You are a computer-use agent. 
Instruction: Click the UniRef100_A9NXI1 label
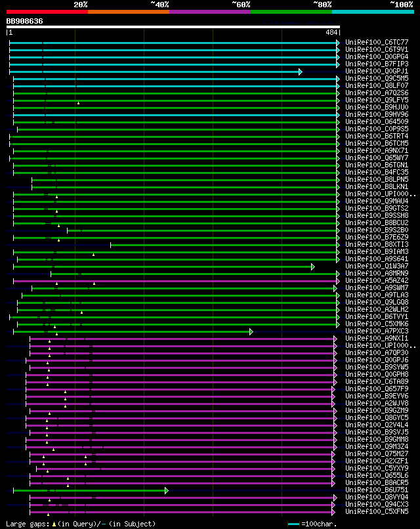tap(377, 339)
